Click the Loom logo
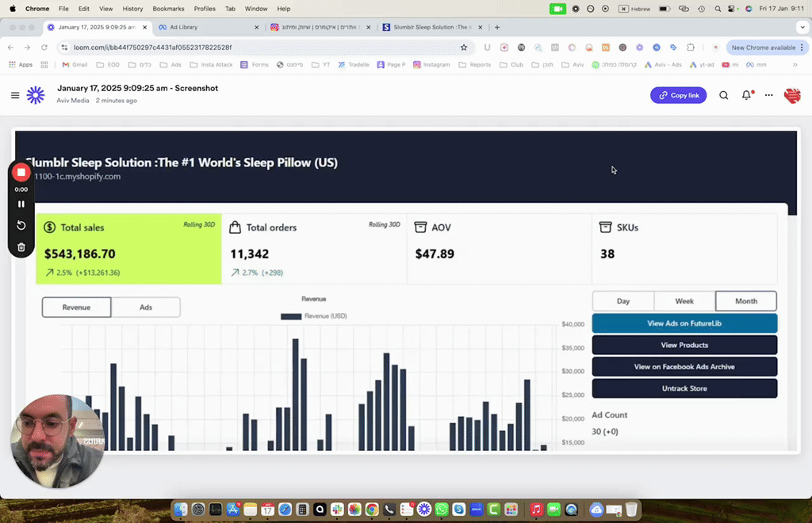This screenshot has height=523, width=812. pyautogui.click(x=36, y=95)
